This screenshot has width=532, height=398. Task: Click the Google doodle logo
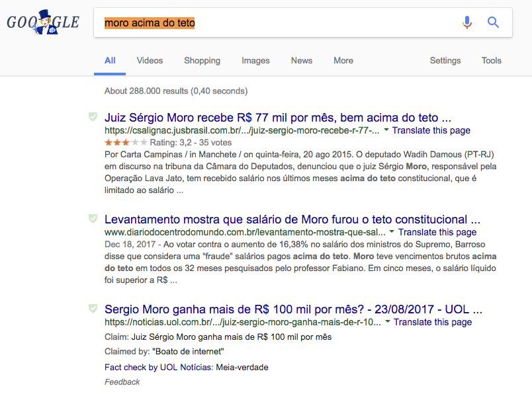tap(42, 22)
